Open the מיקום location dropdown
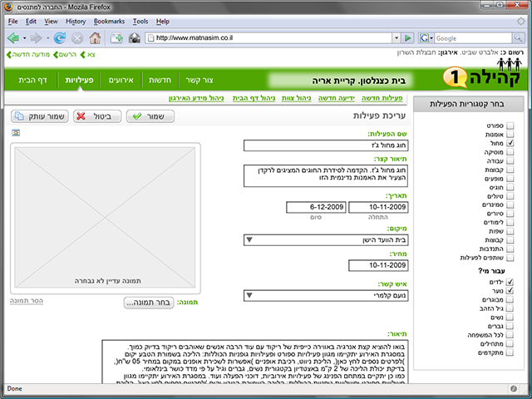The width and height of the screenshot is (532, 399). pyautogui.click(x=326, y=240)
